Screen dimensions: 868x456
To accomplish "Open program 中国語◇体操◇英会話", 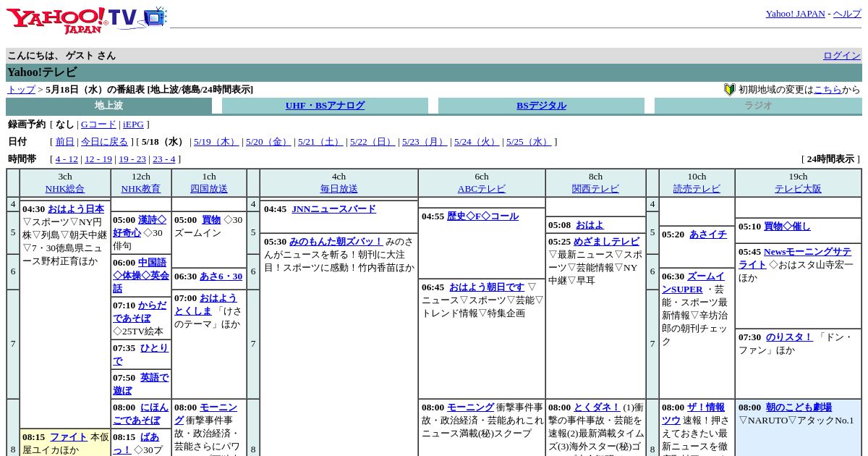I will coord(141,275).
